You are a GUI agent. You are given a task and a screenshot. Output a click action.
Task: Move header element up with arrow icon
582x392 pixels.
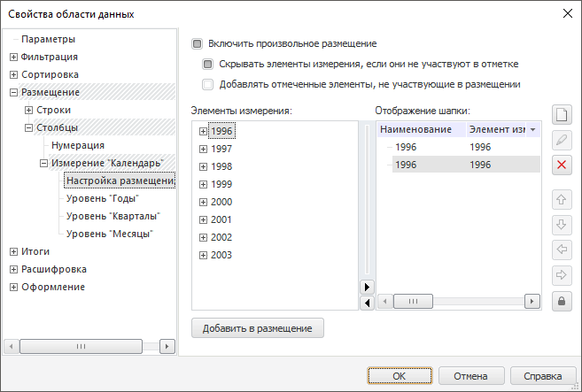point(561,199)
